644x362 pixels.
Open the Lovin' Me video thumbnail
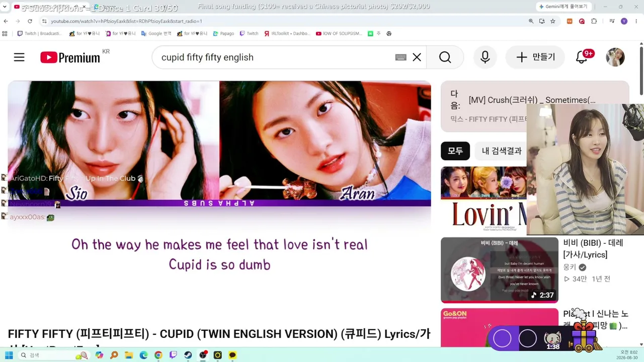click(x=484, y=199)
